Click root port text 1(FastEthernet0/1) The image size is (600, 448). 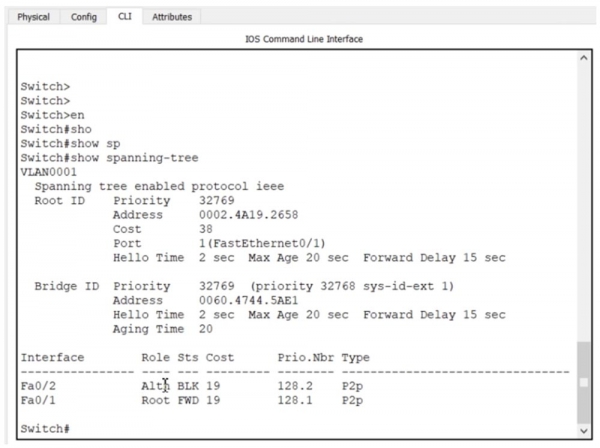coord(262,243)
